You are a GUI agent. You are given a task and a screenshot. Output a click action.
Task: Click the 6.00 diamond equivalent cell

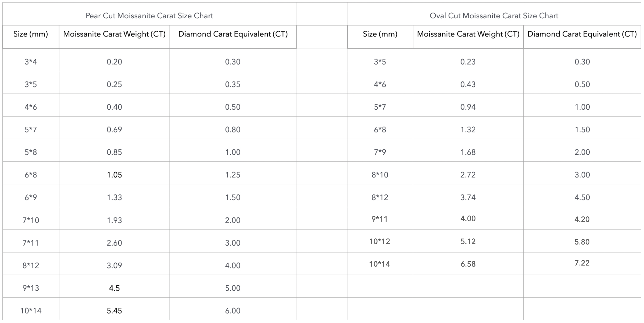tap(233, 311)
